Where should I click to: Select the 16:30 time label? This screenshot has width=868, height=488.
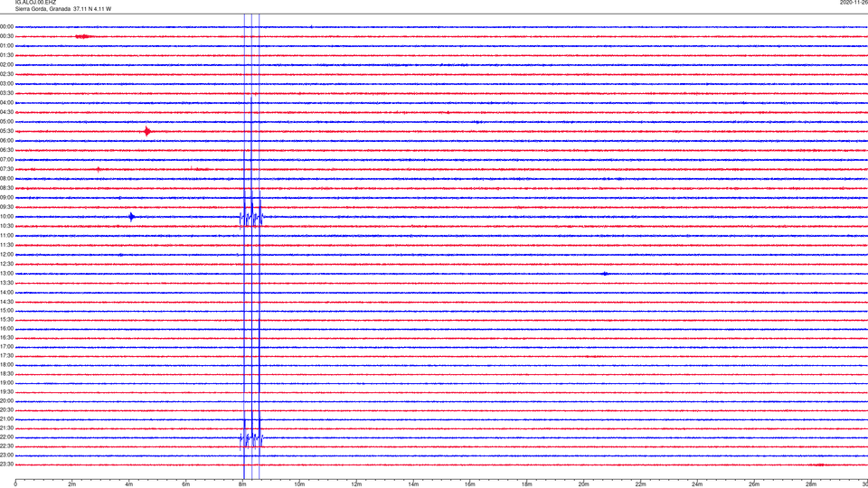point(6,338)
